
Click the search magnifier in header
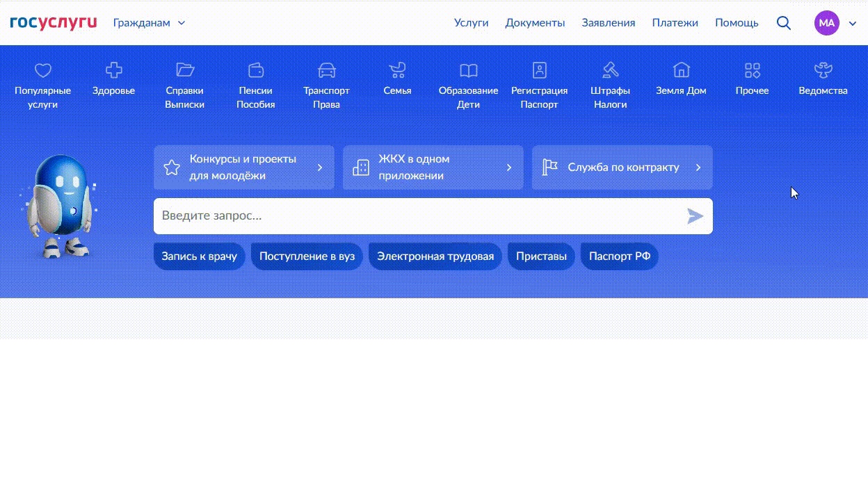(783, 23)
